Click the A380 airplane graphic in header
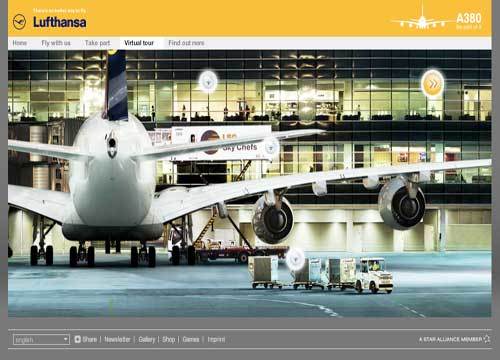 [423, 20]
